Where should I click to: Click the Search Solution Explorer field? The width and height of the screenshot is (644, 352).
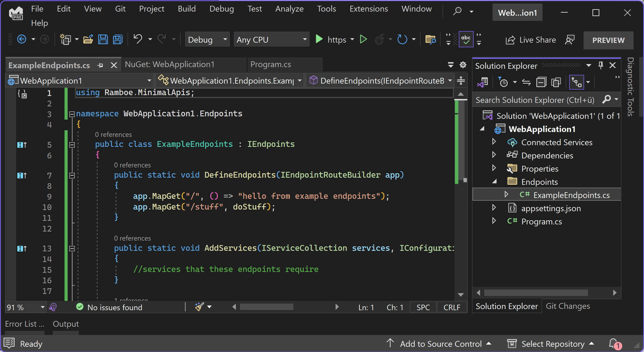pos(535,100)
